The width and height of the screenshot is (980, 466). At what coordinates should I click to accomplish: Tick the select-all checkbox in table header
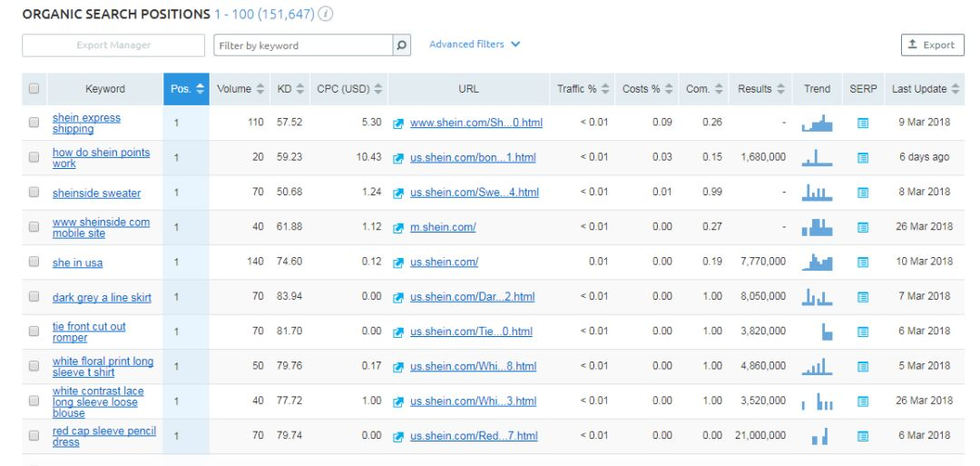pos(34,89)
